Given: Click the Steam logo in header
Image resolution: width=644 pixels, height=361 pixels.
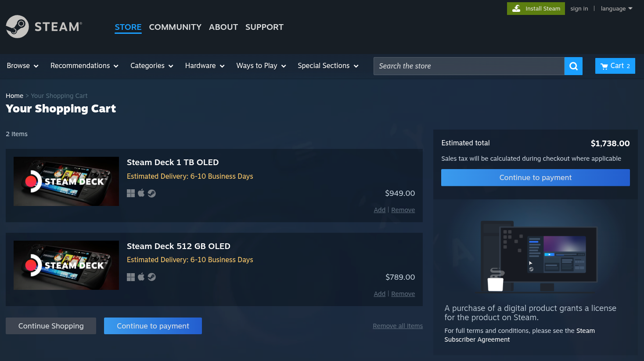Looking at the screenshot, I should (x=44, y=27).
